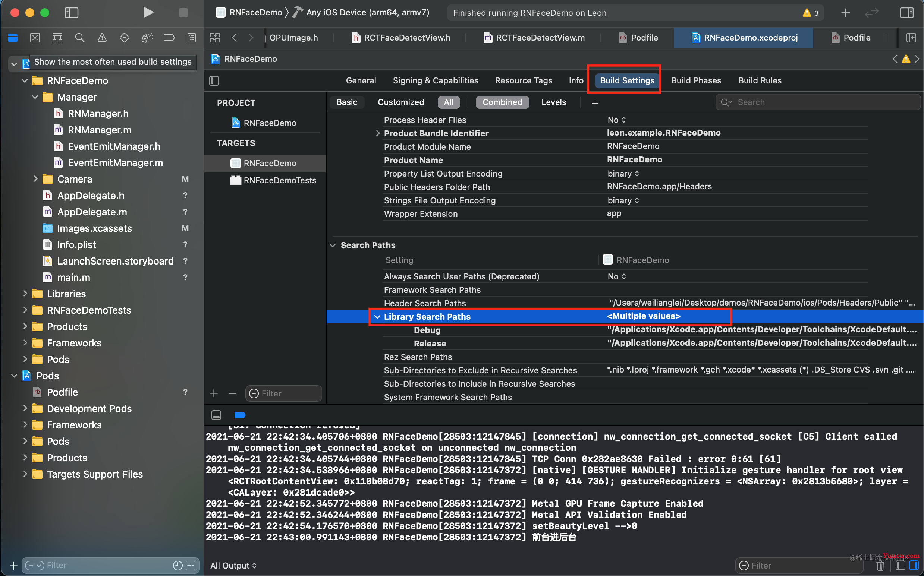924x576 pixels.
Task: Add a user-defined build setting with plus
Action: pos(595,103)
